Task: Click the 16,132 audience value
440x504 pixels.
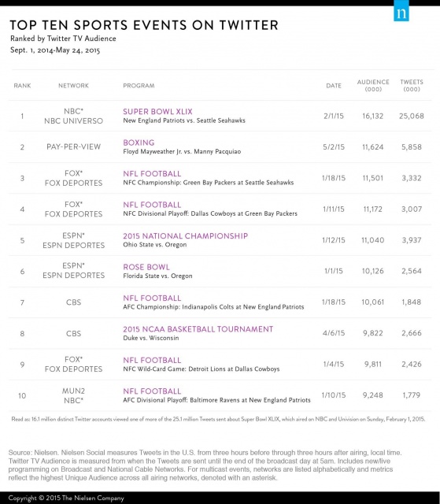Action: tap(373, 116)
